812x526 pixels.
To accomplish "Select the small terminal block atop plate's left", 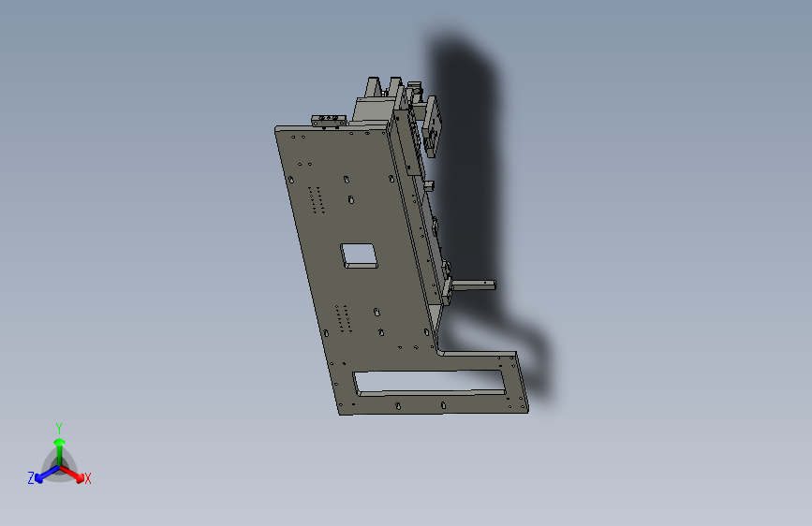I will (329, 121).
